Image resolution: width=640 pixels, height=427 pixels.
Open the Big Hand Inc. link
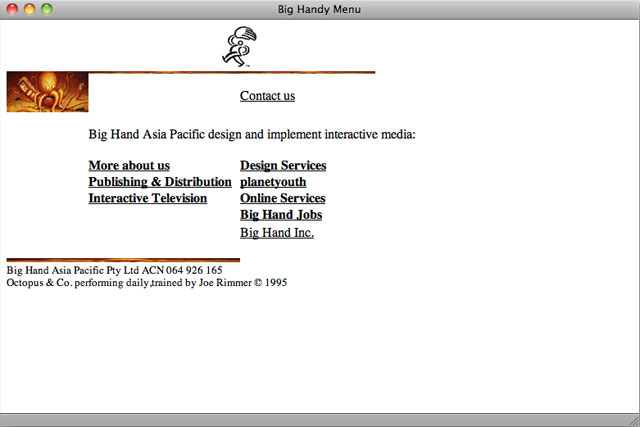coord(277,233)
